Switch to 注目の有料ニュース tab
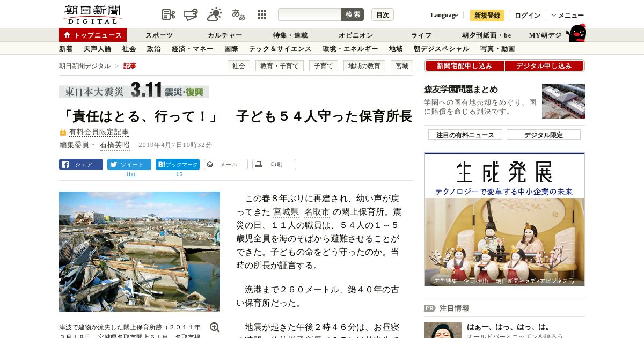This screenshot has height=338, width=644. [465, 135]
